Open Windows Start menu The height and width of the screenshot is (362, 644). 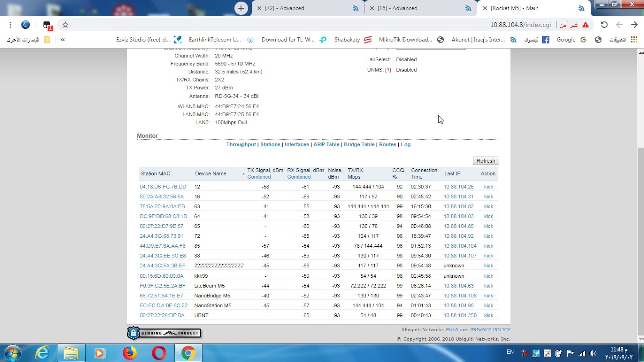click(12, 353)
